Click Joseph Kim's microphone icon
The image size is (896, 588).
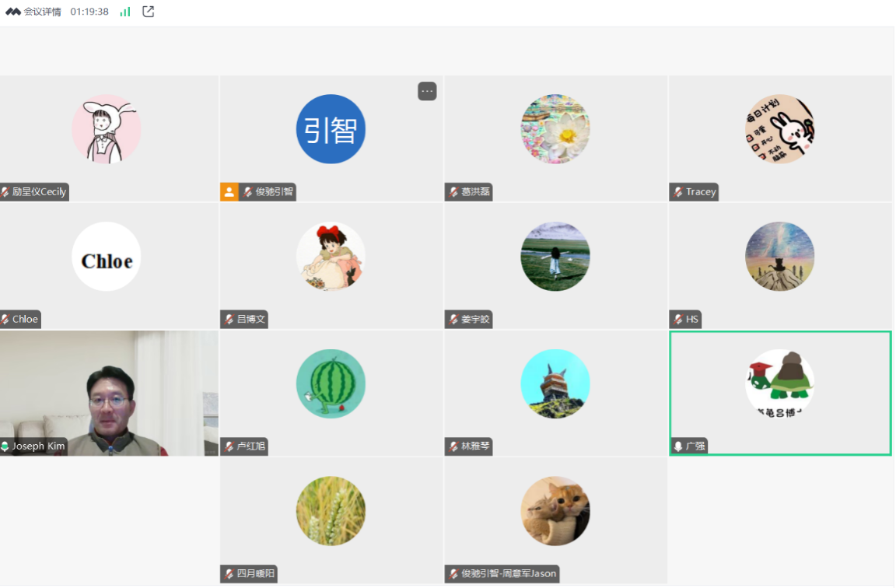pos(5,446)
